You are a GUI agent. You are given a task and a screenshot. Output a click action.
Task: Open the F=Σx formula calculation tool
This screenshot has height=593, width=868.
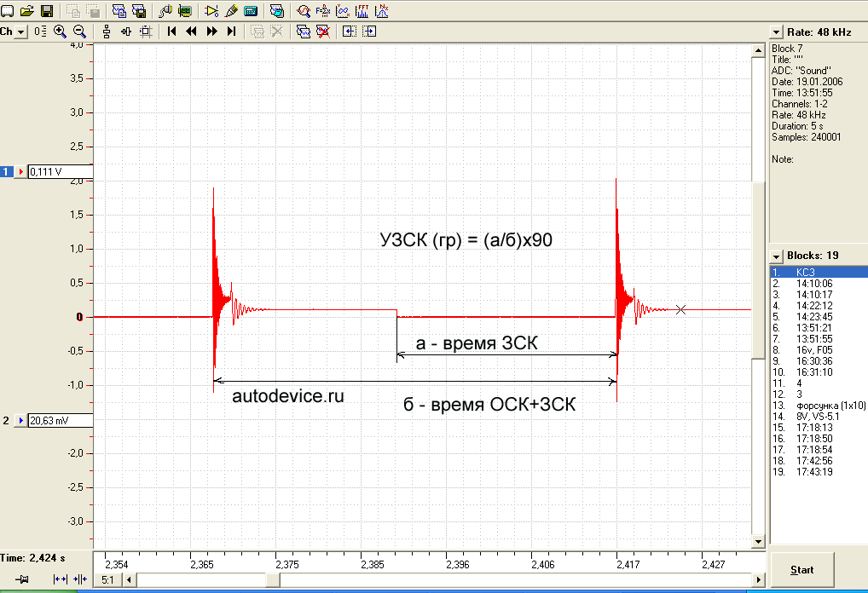tap(323, 11)
